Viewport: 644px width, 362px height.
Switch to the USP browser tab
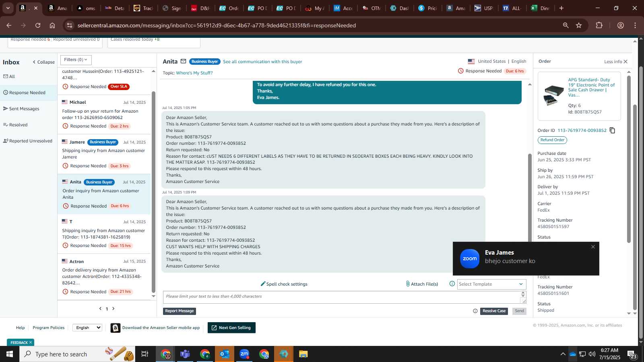[484, 8]
